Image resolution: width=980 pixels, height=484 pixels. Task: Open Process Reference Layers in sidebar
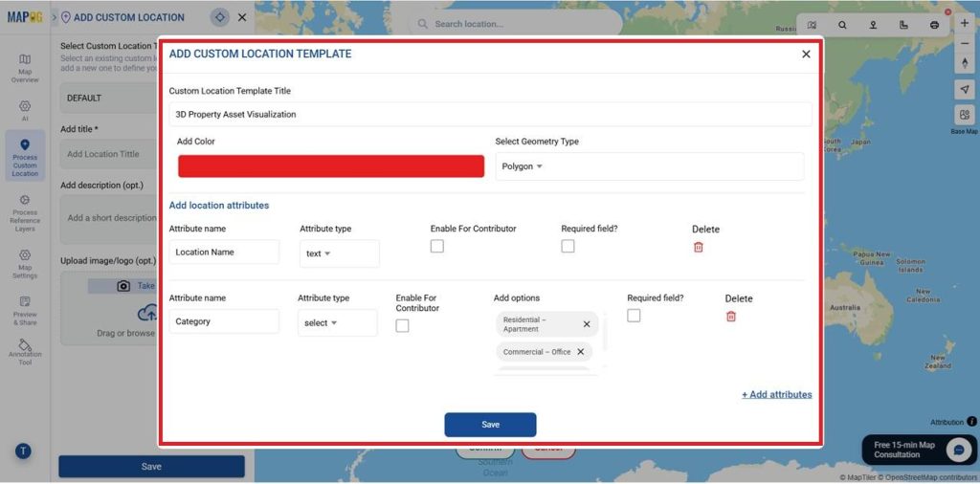25,213
